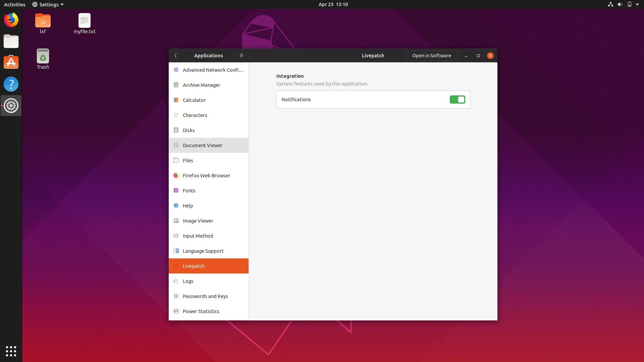Image resolution: width=644 pixels, height=362 pixels.
Task: Click the Settings gear icon in dock
Action: point(11,105)
